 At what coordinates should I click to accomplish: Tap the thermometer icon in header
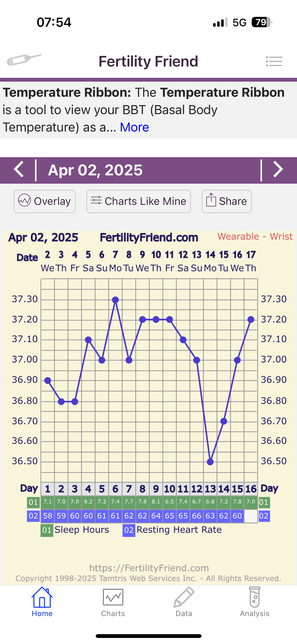pos(24,60)
